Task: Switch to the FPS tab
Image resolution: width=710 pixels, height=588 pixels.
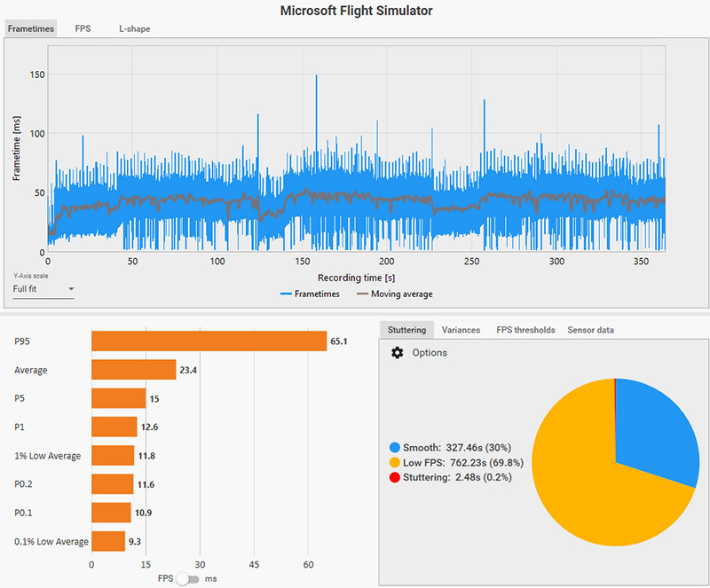Action: [x=83, y=28]
